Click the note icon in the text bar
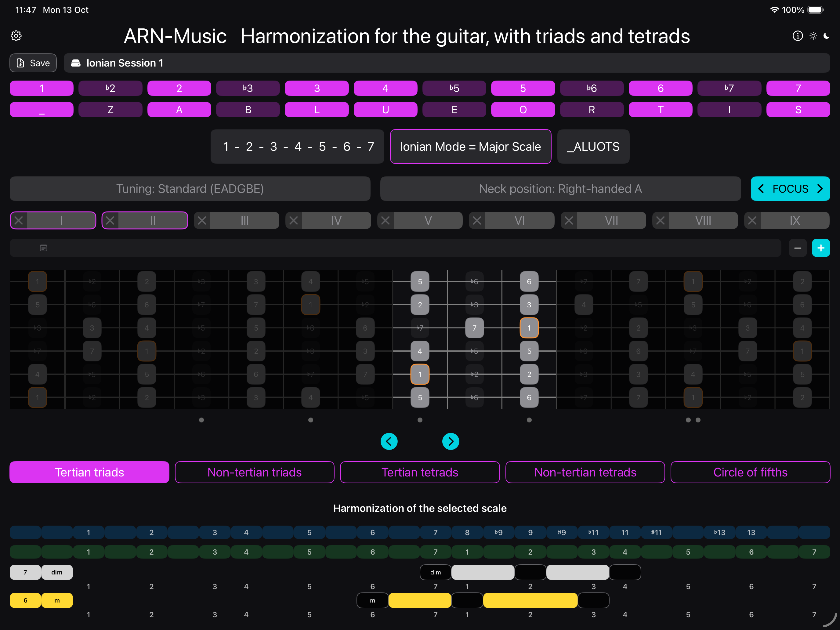 (x=44, y=248)
